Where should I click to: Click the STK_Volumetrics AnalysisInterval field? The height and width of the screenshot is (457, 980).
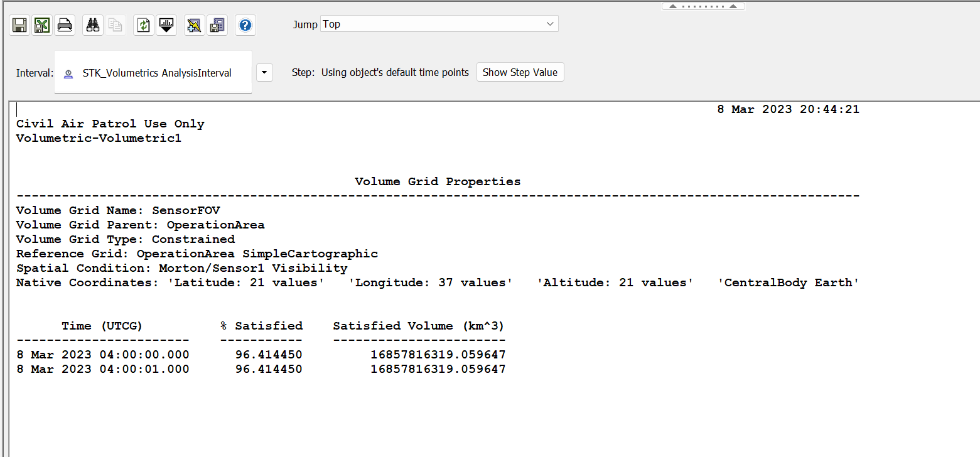pyautogui.click(x=157, y=73)
